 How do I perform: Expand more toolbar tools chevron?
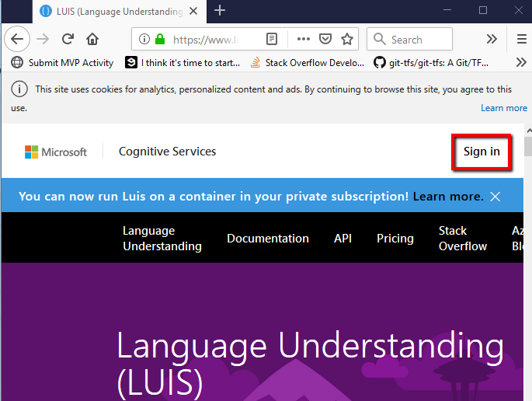point(492,39)
